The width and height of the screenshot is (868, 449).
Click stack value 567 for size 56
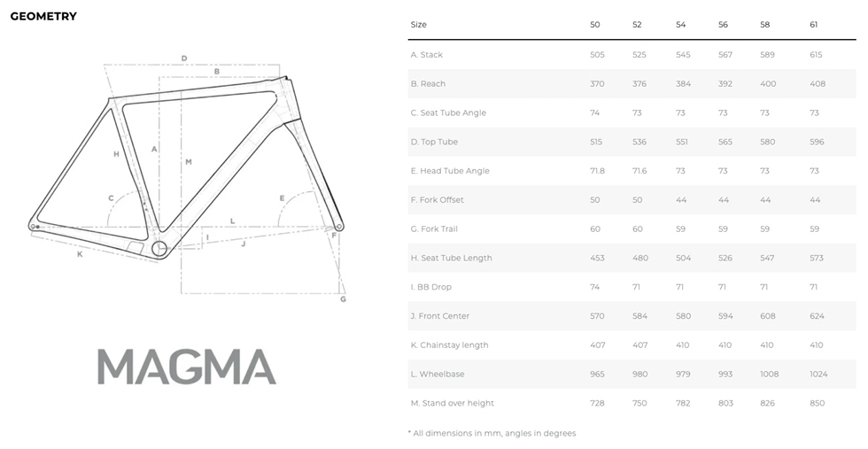point(725,55)
